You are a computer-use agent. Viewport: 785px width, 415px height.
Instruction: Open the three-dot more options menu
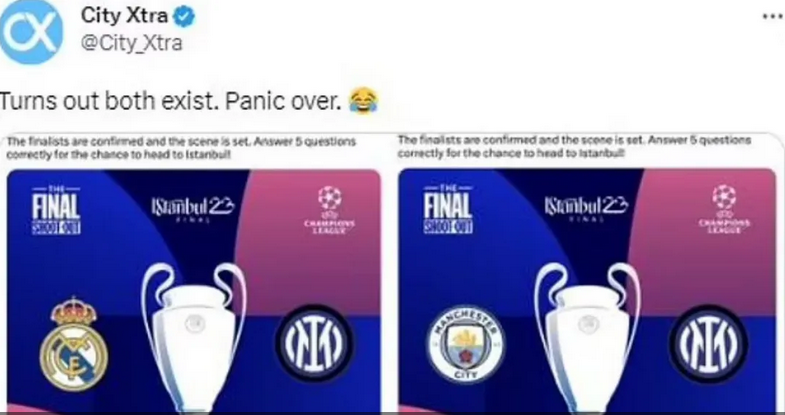[x=772, y=17]
